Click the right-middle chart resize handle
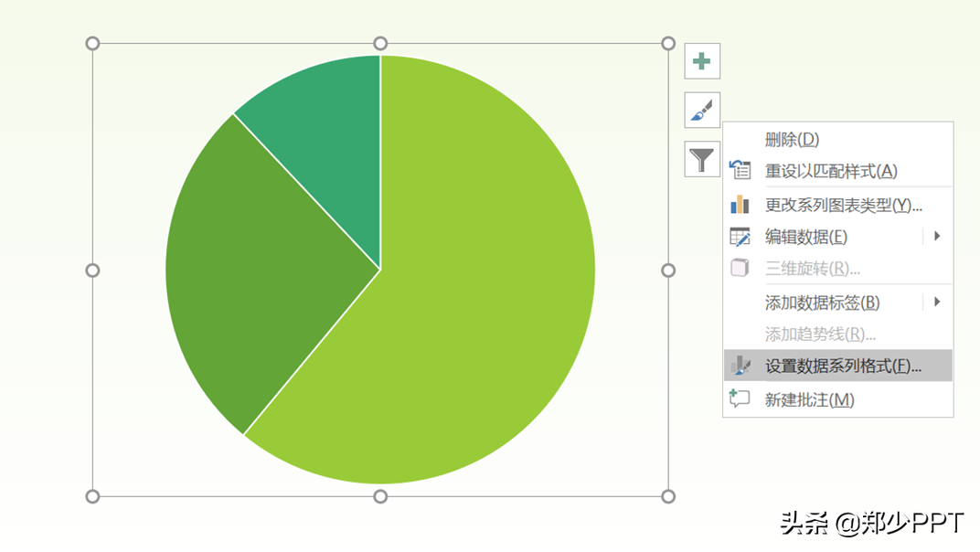The image size is (980, 552). tap(668, 271)
